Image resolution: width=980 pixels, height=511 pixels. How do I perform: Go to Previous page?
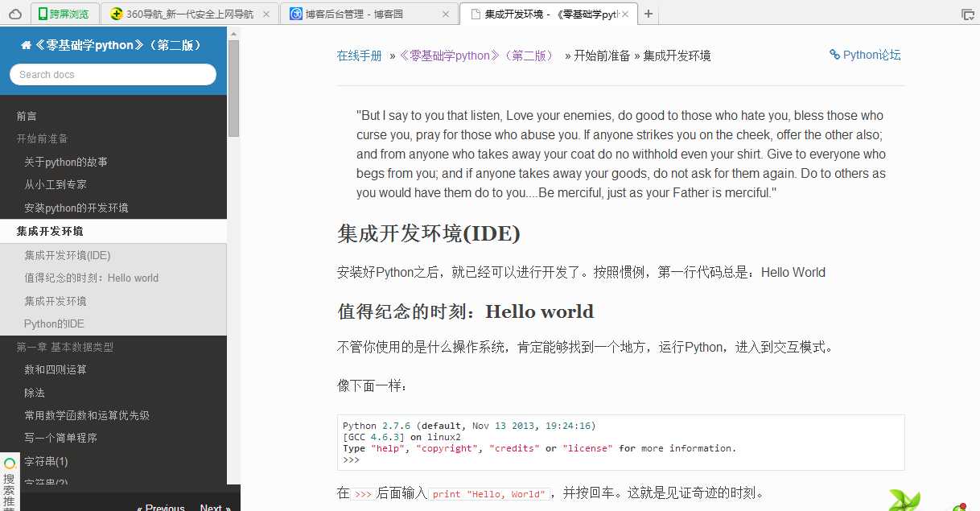161,507
